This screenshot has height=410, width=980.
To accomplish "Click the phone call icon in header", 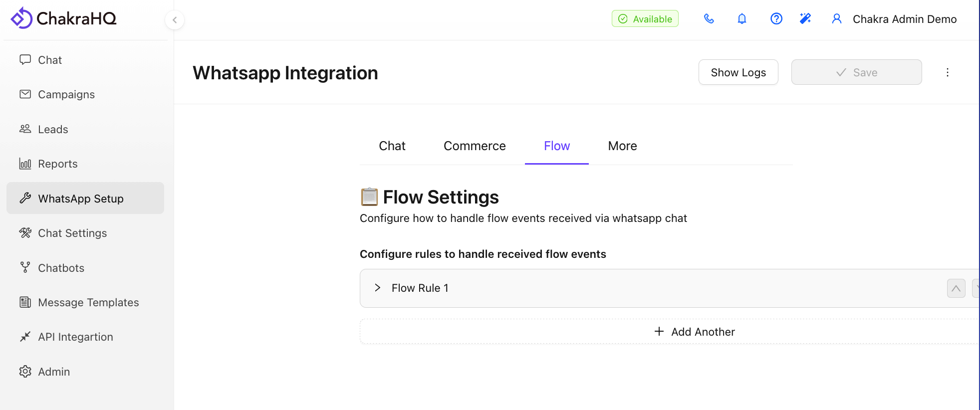I will point(709,19).
